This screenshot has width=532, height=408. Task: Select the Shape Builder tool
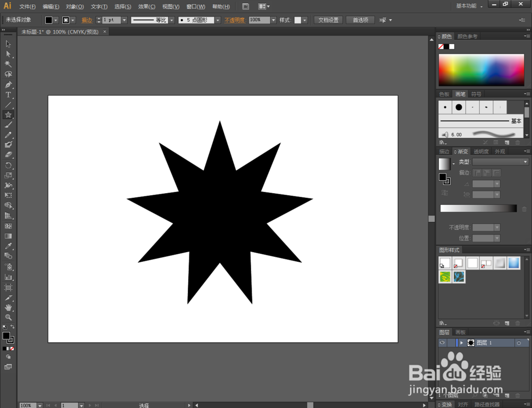point(8,205)
